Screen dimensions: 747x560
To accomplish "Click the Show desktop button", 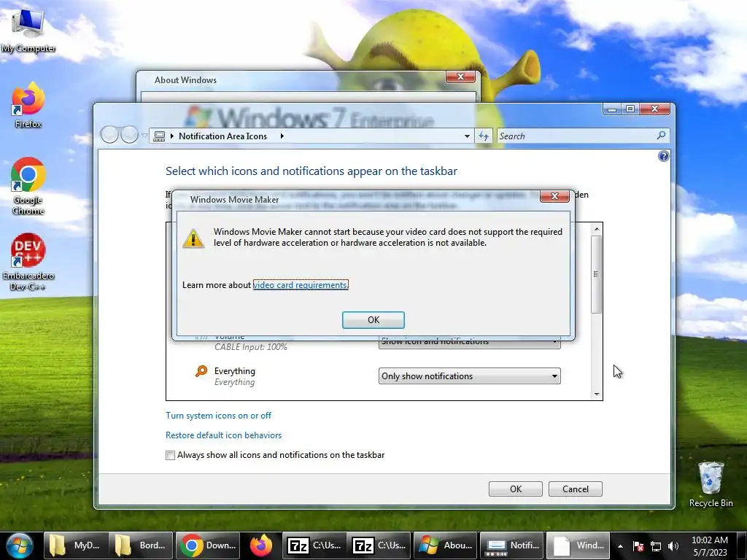I will (742, 545).
